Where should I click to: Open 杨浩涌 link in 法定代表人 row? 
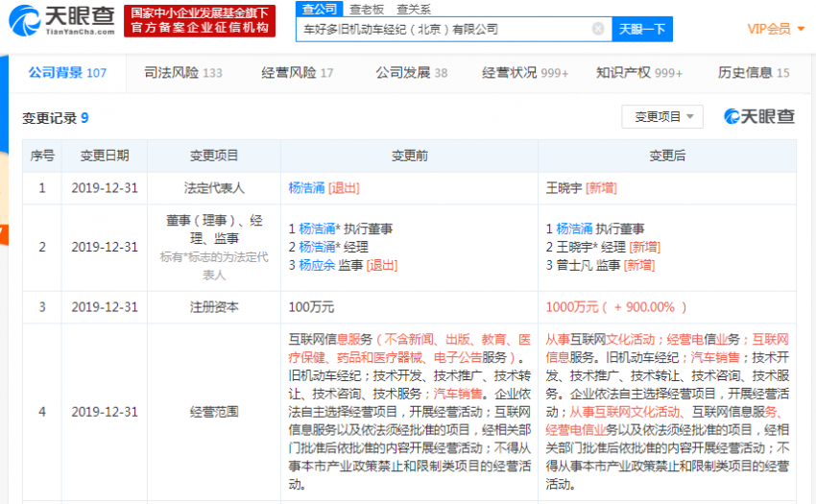click(x=307, y=188)
